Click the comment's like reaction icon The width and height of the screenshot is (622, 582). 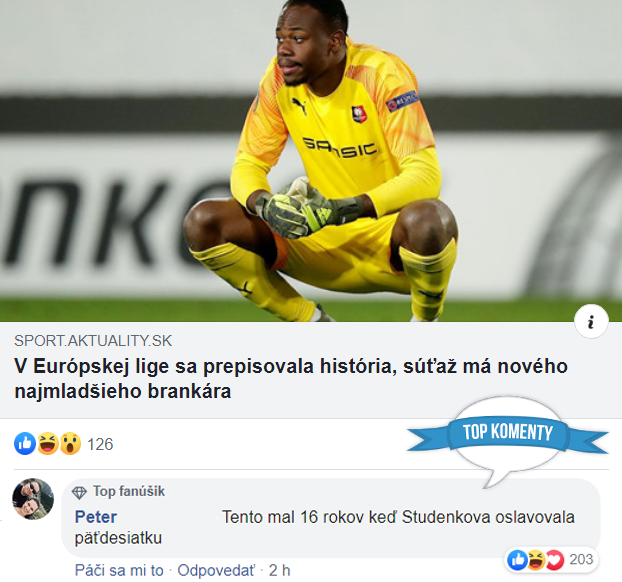tap(518, 560)
